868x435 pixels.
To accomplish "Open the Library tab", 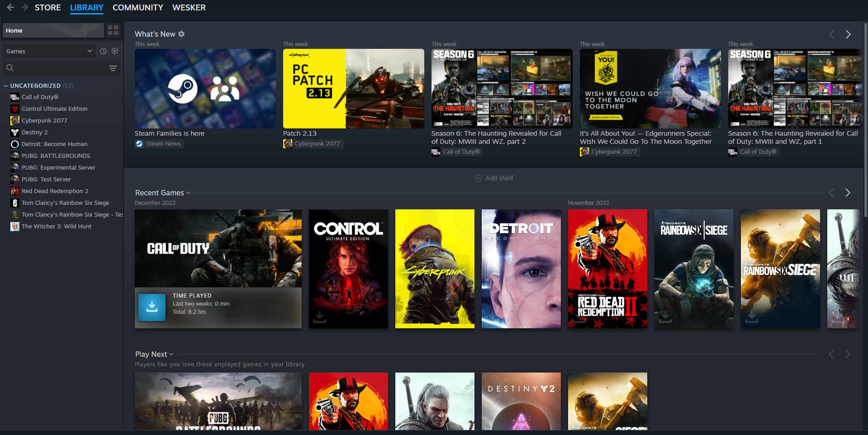I will 87,8.
